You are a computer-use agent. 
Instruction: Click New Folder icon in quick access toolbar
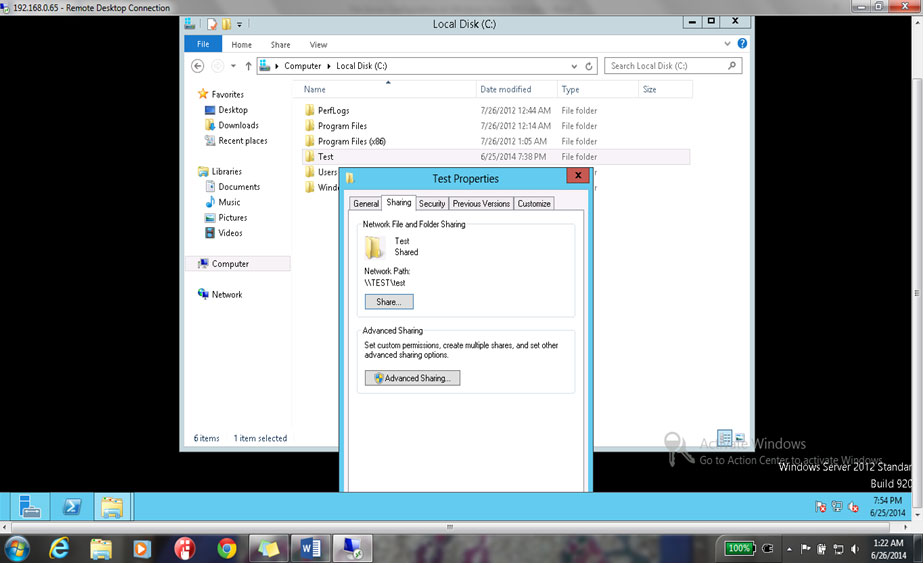pyautogui.click(x=226, y=24)
